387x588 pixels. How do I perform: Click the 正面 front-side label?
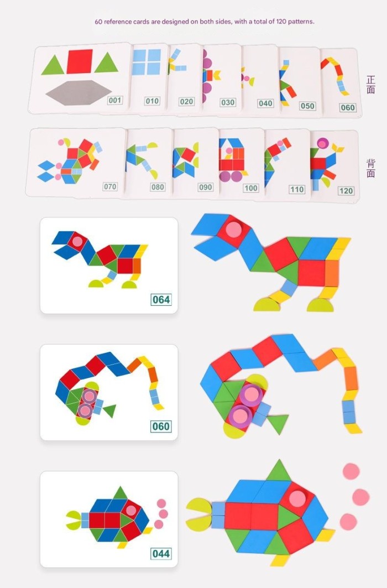point(371,84)
